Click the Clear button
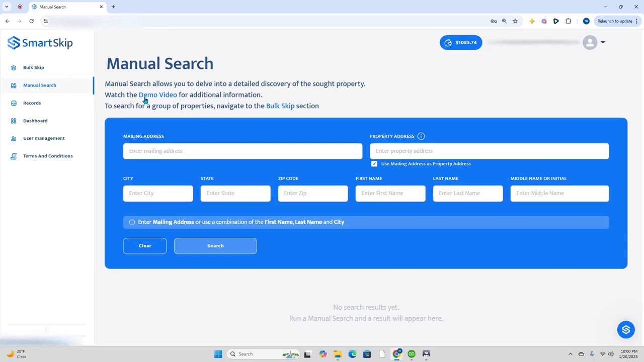This screenshot has width=644, height=362. point(145,246)
